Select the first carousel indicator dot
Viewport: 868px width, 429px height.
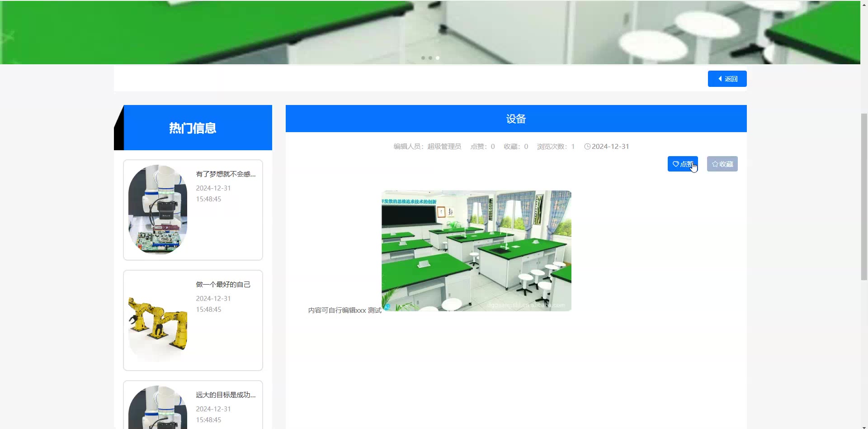pos(423,58)
